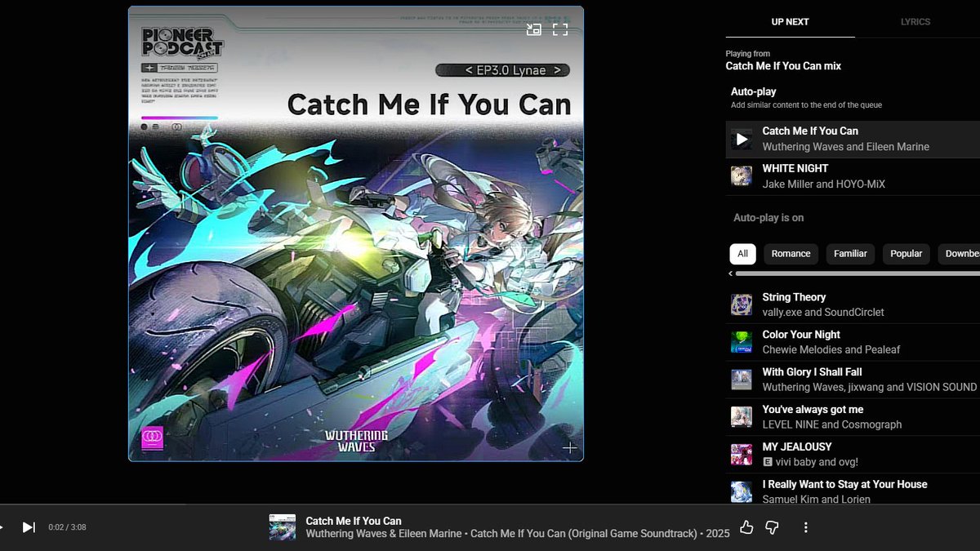The image size is (980, 551).
Task: Select the Downbeat filter chip
Action: pos(959,254)
